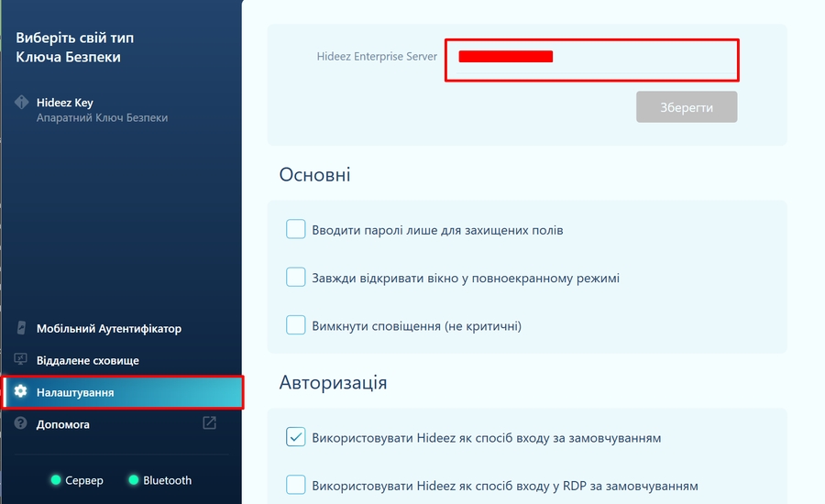This screenshot has height=504, width=825.
Task: Enable Hideez as default RDP login method
Action: click(295, 485)
